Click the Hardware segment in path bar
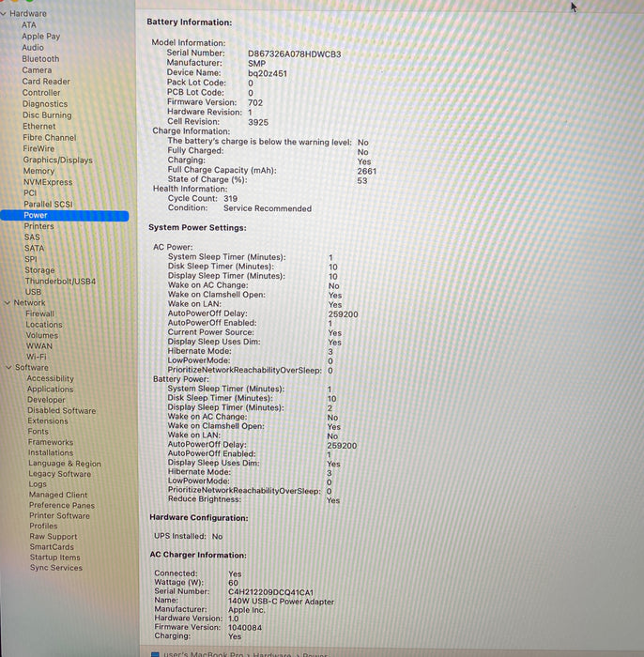This screenshot has height=657, width=644. pos(272,654)
